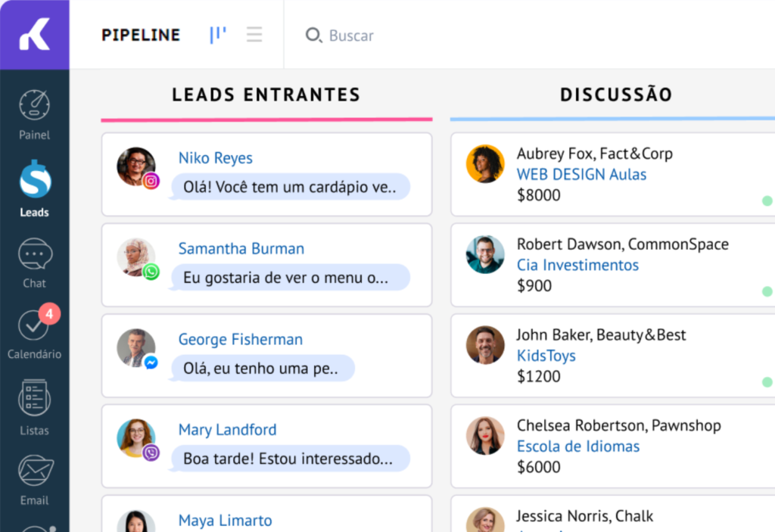This screenshot has height=532, width=775.
Task: Click the search magnifier icon
Action: (x=313, y=36)
